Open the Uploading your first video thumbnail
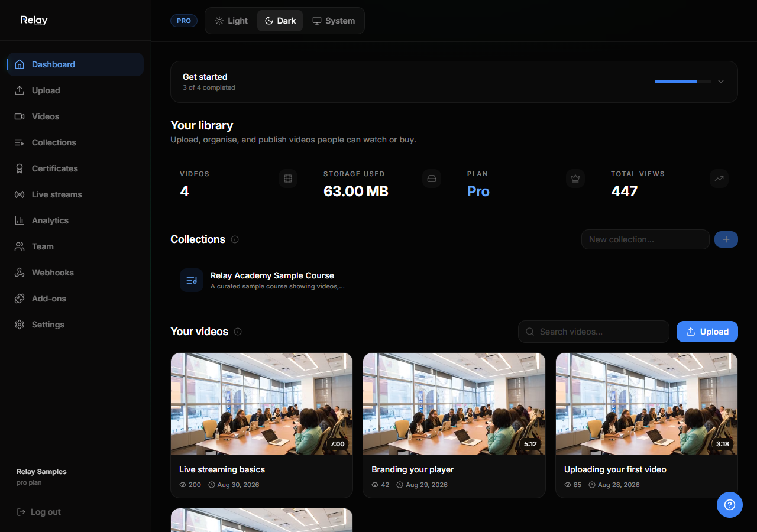 click(647, 404)
